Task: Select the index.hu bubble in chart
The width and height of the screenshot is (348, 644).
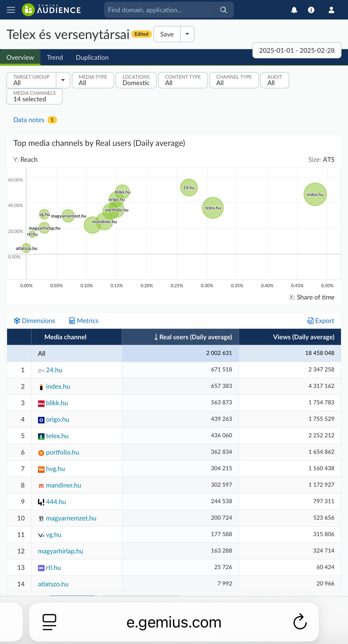Action: click(315, 194)
